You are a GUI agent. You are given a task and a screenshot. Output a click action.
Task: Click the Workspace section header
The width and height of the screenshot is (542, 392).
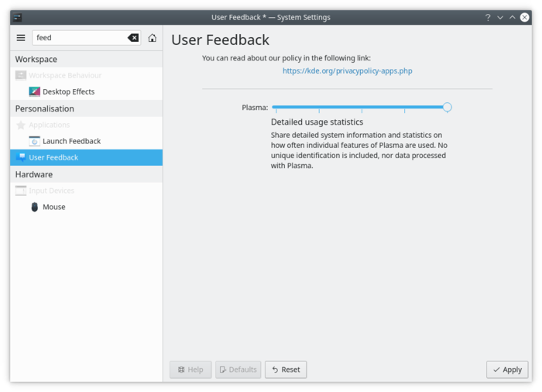coord(87,59)
